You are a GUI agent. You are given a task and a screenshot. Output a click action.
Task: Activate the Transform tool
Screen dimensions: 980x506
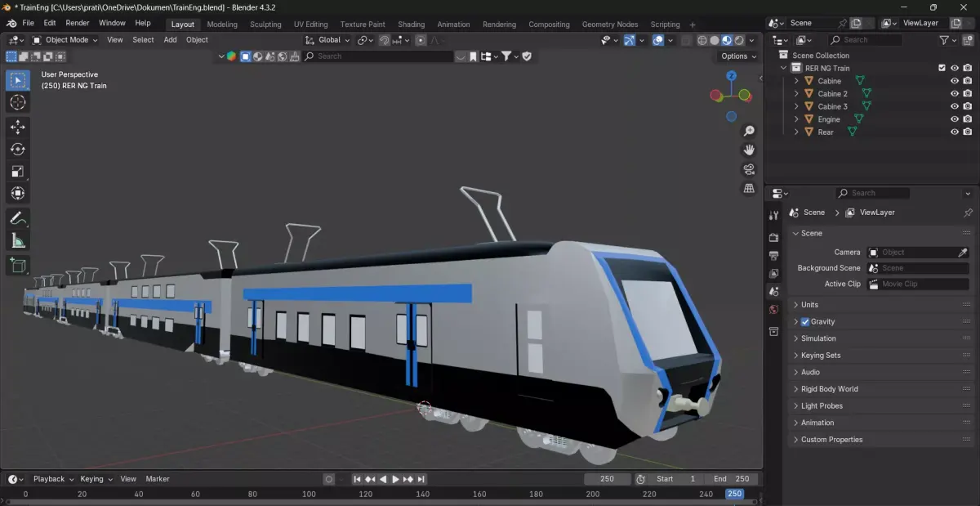click(18, 193)
